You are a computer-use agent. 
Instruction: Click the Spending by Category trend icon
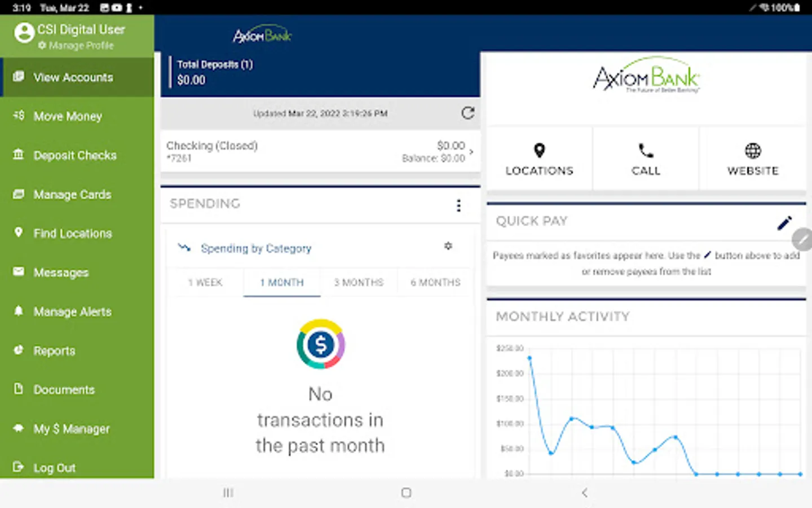[184, 247]
